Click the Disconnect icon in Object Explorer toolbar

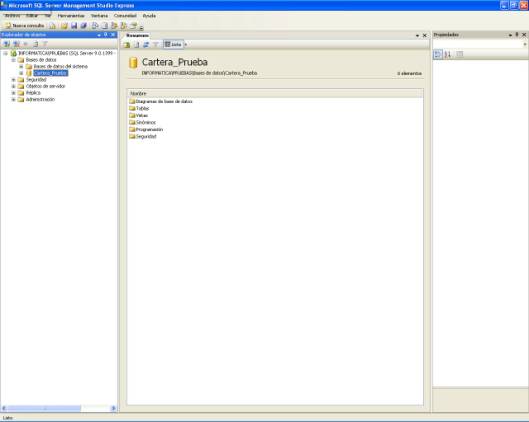point(16,44)
